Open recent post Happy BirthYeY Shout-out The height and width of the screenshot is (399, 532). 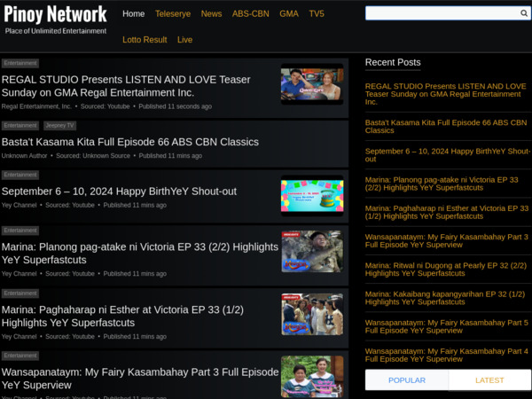coord(448,155)
